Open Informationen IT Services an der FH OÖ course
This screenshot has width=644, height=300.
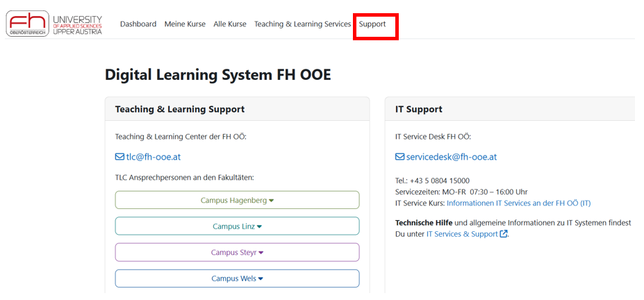tap(518, 203)
